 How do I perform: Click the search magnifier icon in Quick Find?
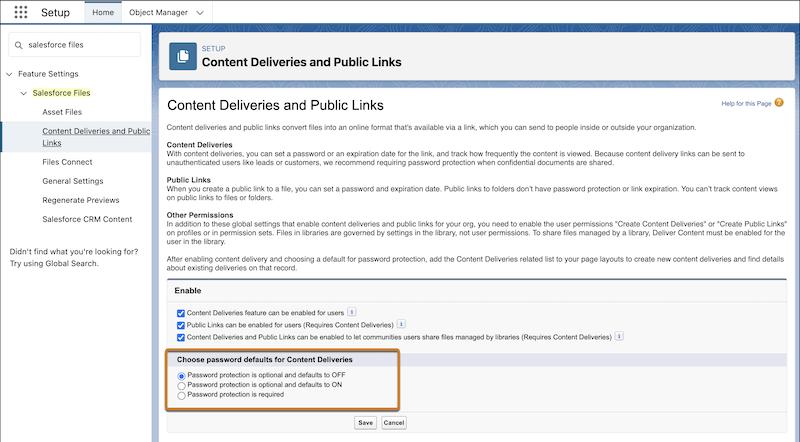19,45
